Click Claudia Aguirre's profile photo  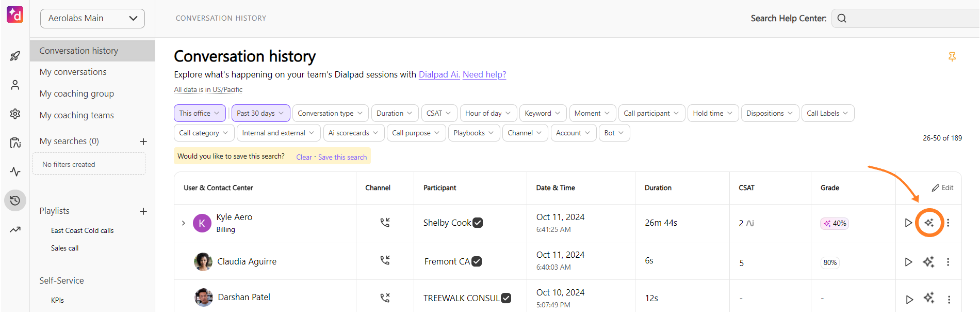203,261
